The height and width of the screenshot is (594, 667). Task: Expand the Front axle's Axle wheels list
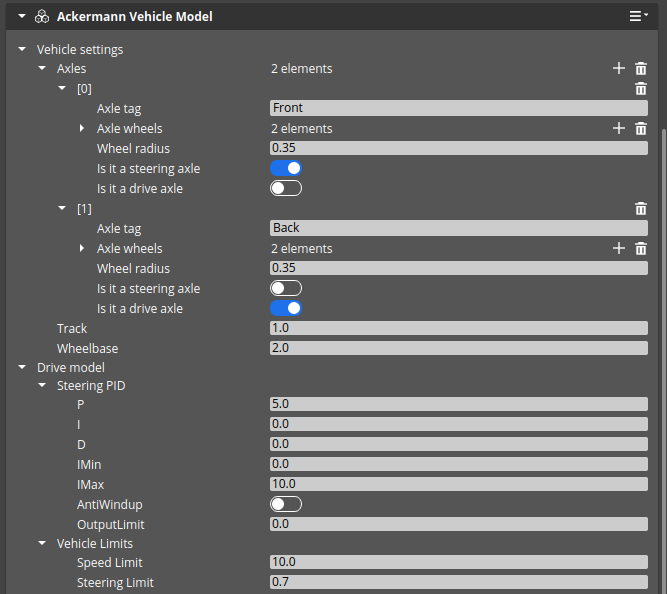click(82, 129)
